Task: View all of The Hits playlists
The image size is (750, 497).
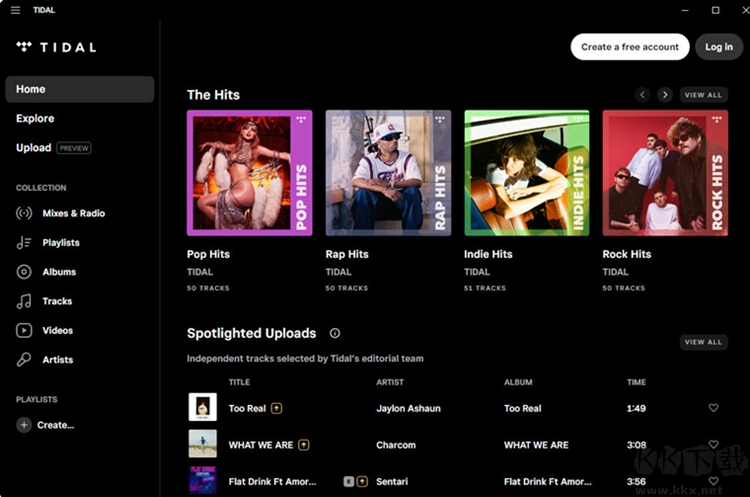Action: tap(704, 95)
